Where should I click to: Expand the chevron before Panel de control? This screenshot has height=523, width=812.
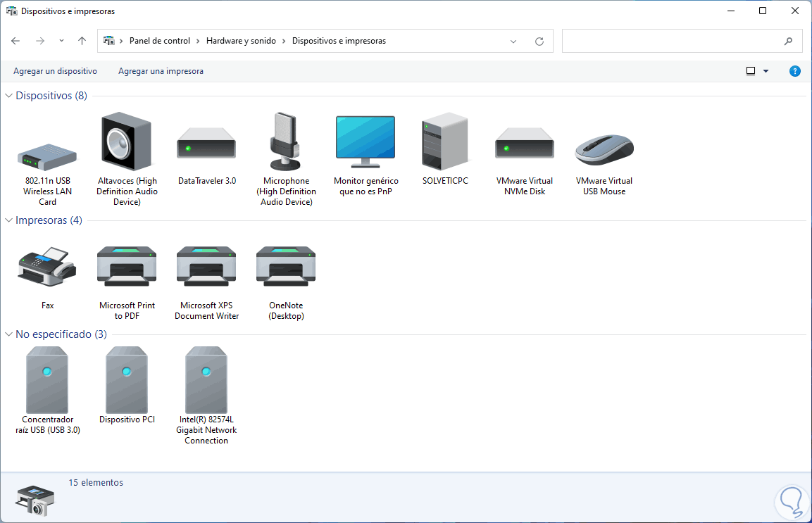click(121, 41)
